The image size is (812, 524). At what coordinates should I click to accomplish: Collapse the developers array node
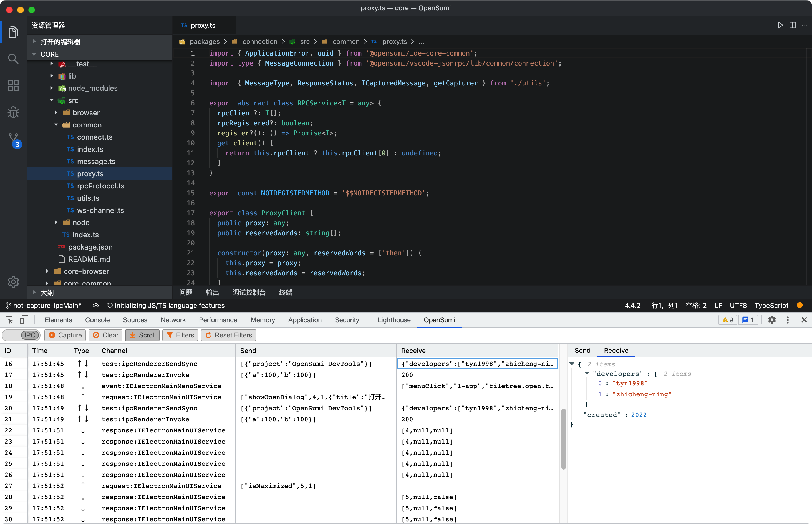(587, 373)
